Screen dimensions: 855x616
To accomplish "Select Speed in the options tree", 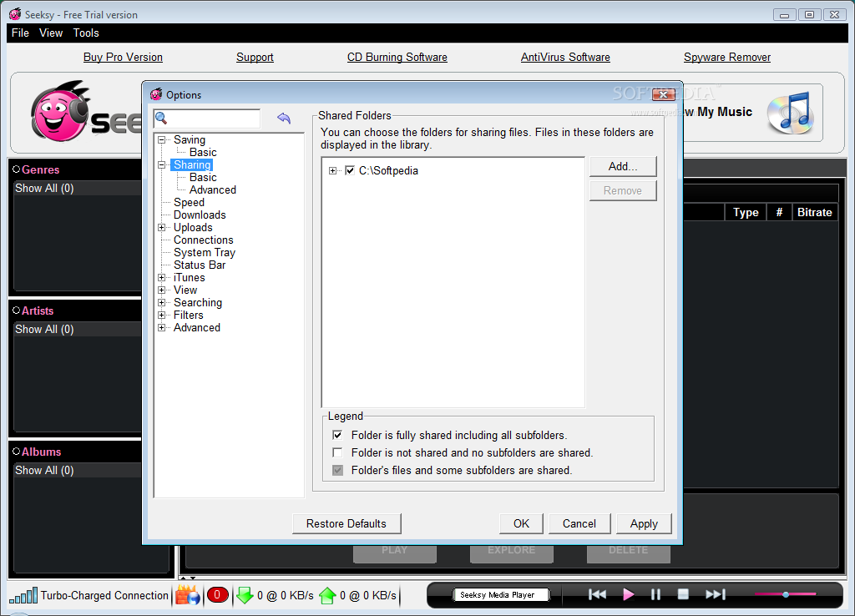I will 189,202.
